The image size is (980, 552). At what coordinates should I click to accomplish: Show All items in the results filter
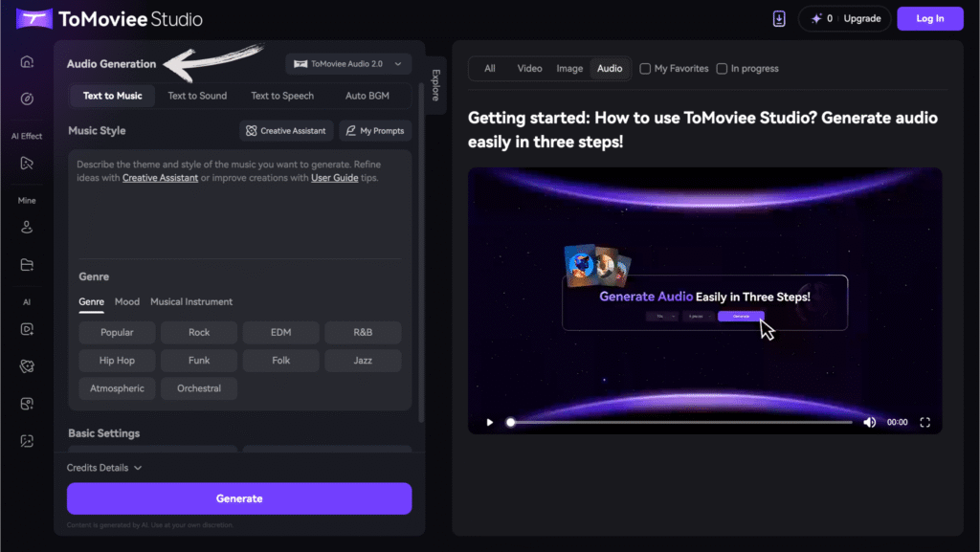(x=490, y=69)
